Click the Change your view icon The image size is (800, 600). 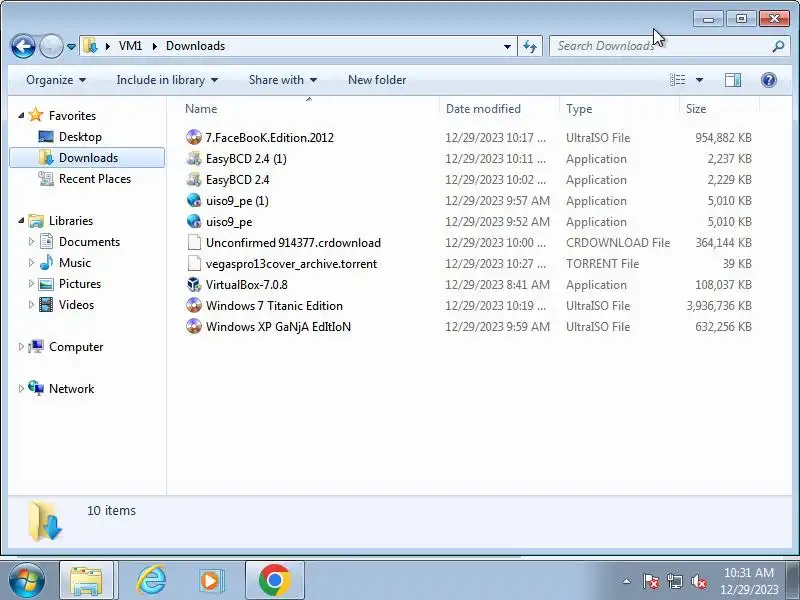(x=678, y=80)
